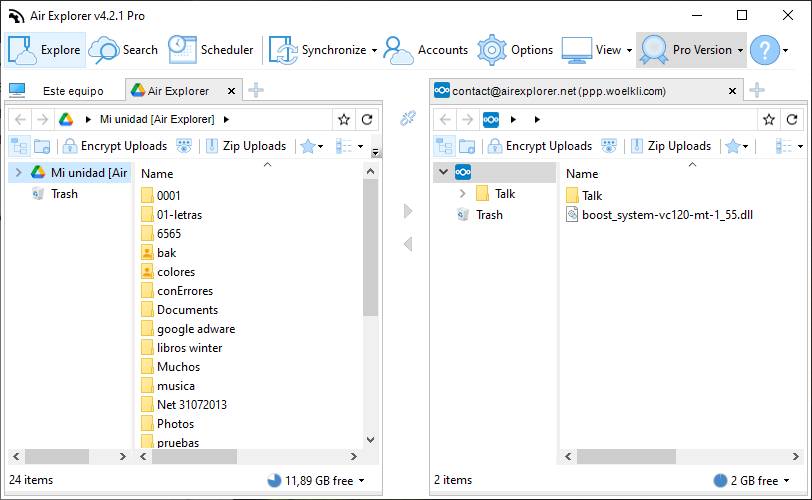812x500 pixels.
Task: Open the 11,89 GB free dropdown
Action: [x=361, y=481]
